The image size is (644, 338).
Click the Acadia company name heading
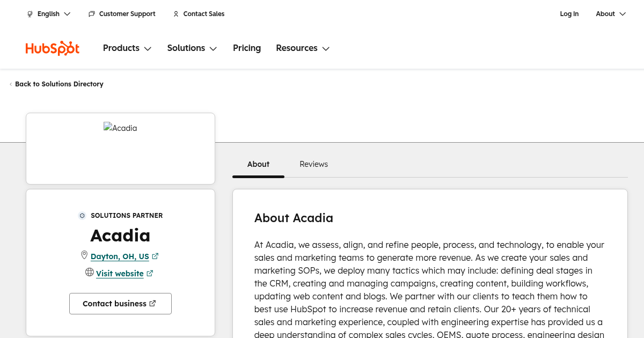(120, 236)
